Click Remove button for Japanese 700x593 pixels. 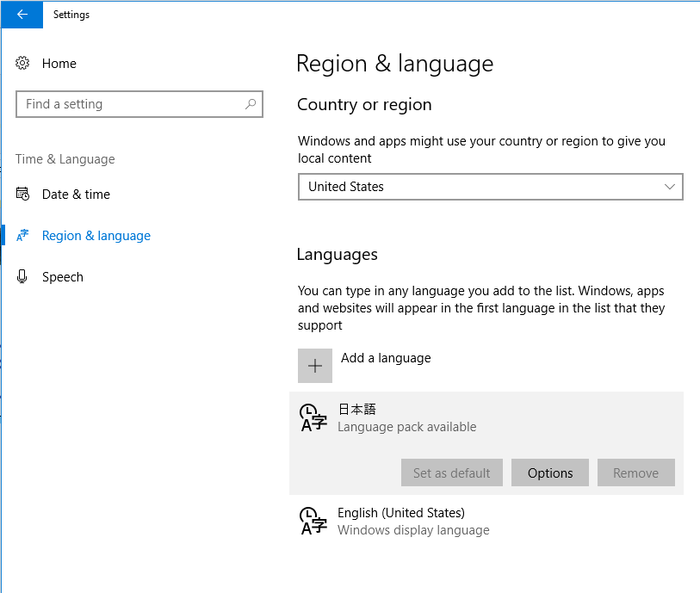(635, 473)
